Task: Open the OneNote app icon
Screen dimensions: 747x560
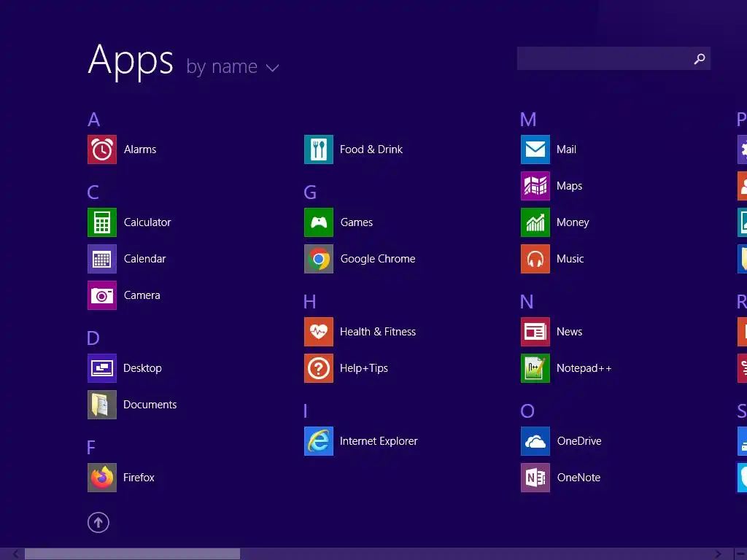Action: coord(535,478)
